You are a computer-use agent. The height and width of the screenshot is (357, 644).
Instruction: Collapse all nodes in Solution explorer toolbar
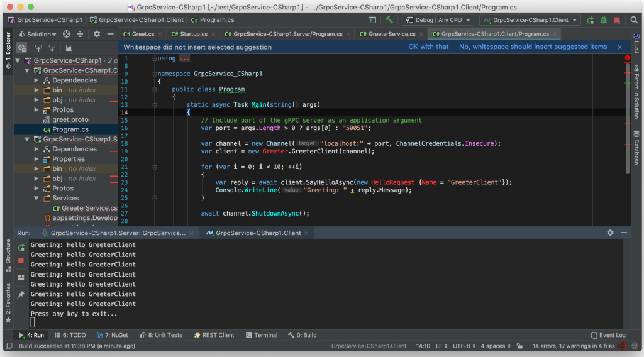click(80, 34)
